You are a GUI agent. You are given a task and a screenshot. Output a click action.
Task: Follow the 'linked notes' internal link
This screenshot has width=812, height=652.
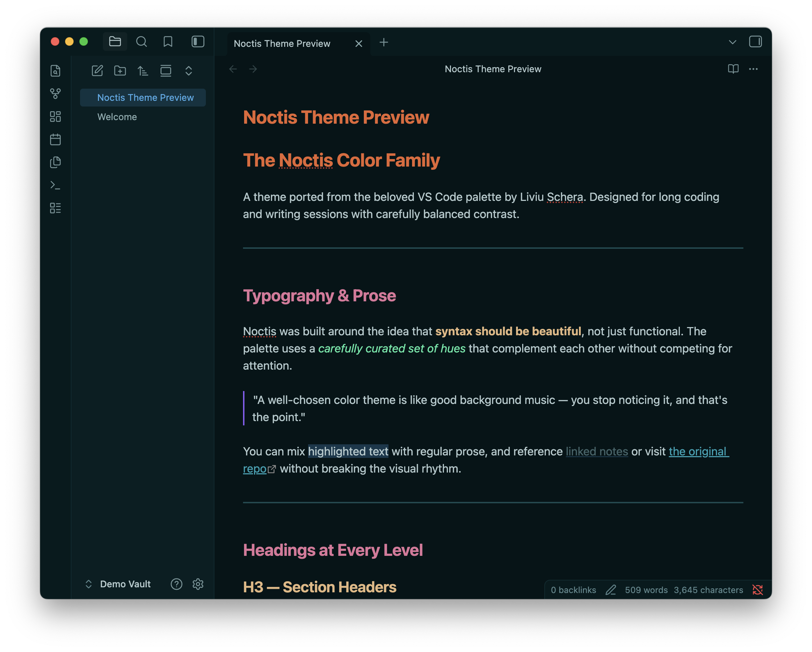pos(597,451)
